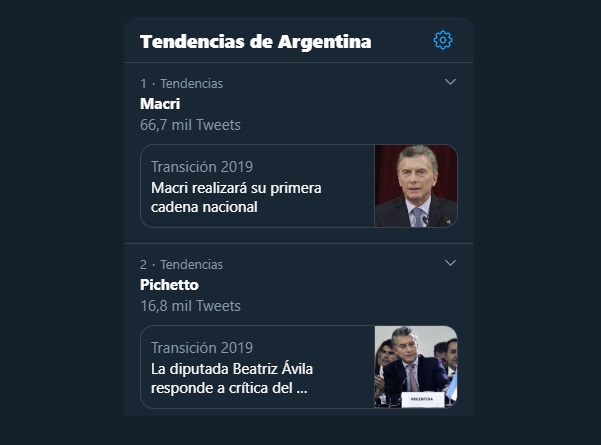Click Transición 2019 label in the Macri card

point(201,166)
